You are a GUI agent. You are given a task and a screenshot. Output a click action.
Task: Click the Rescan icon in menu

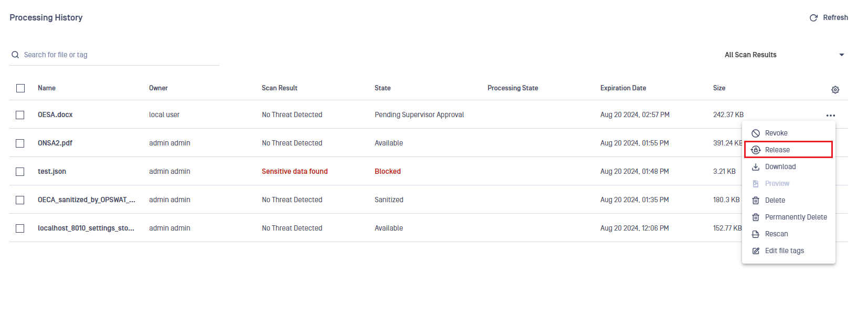click(756, 234)
